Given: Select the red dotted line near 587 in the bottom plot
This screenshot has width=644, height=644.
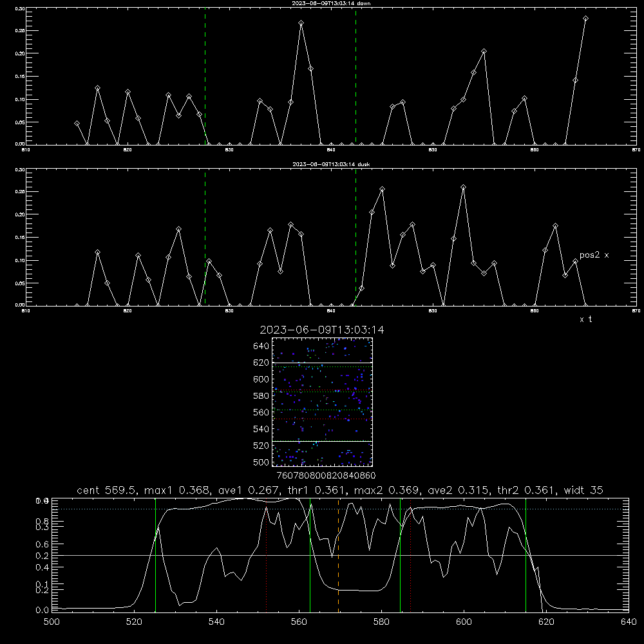Looking at the screenshot, I should point(411,555).
